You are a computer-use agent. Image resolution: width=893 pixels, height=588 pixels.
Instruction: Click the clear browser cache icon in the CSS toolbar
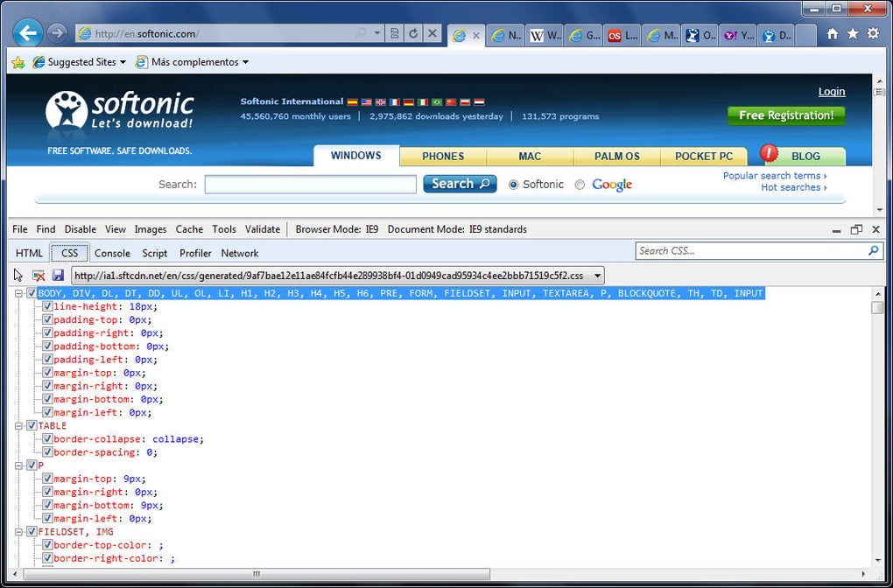point(39,276)
